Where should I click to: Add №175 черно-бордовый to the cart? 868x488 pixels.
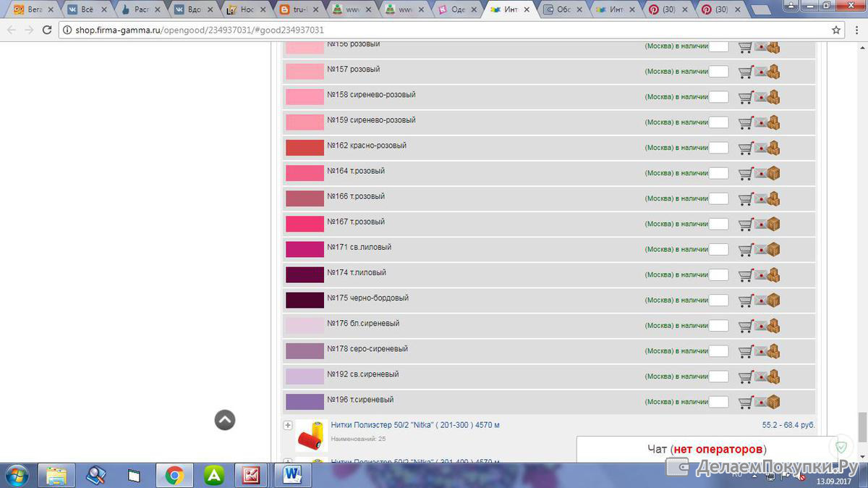[745, 300]
